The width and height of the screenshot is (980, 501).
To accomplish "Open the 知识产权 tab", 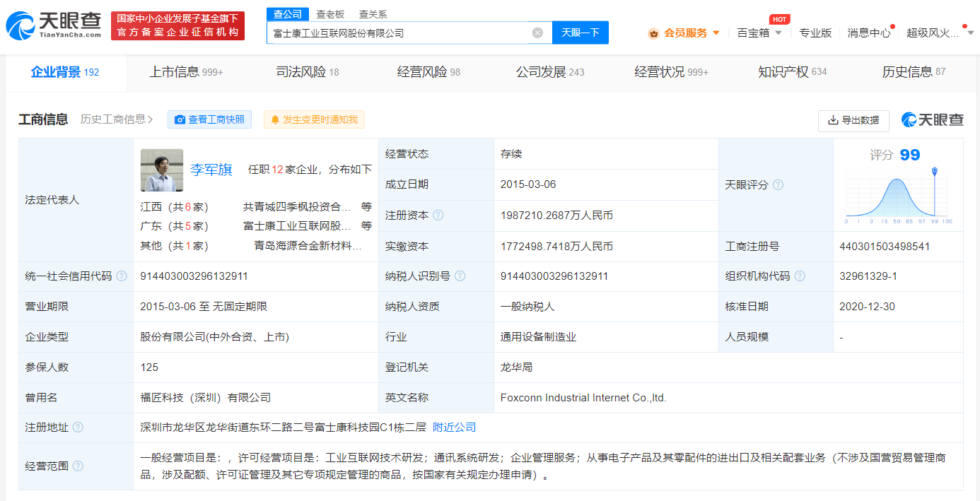I will 793,72.
